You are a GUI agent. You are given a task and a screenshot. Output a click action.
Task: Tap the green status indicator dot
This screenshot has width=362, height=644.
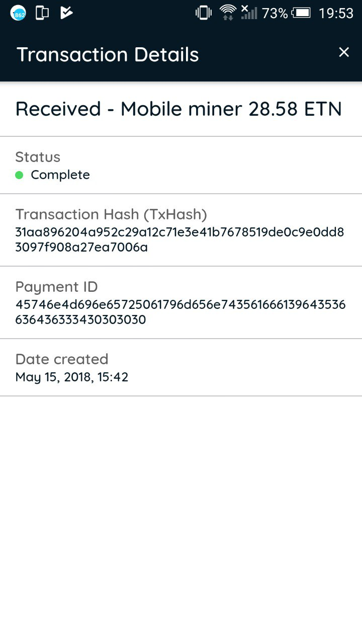[19, 175]
